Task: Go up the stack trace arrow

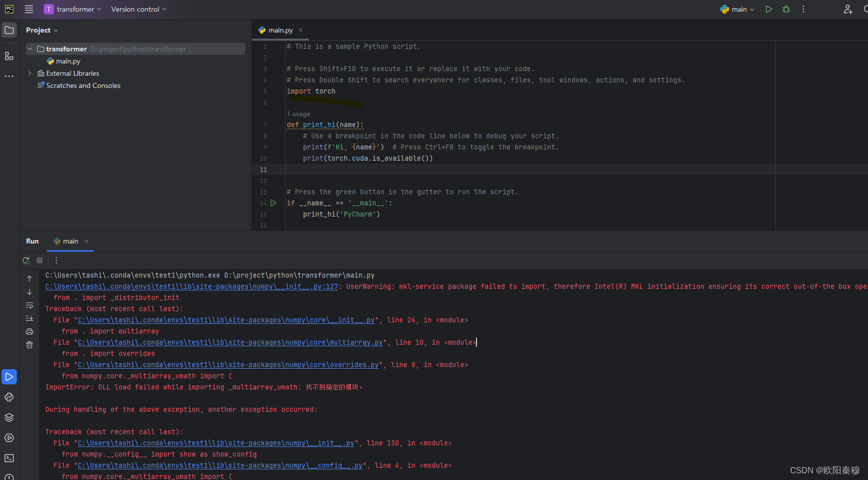Action: [x=29, y=279]
